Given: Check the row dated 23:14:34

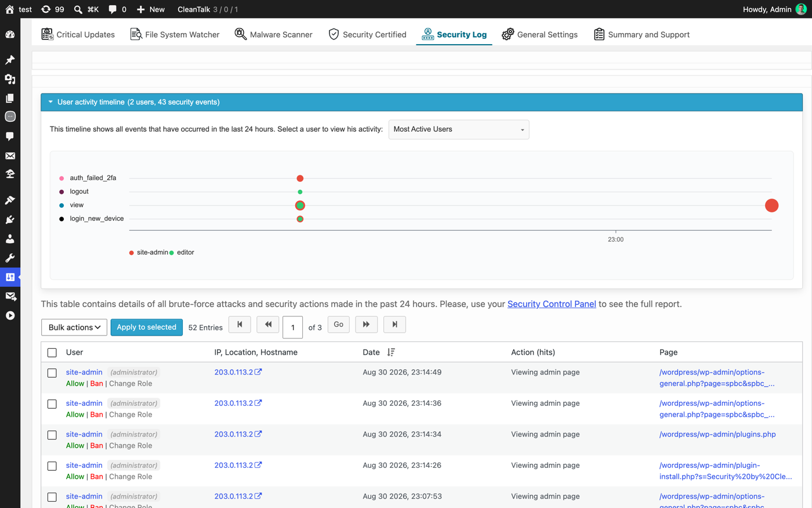Looking at the screenshot, I should pyautogui.click(x=52, y=435).
